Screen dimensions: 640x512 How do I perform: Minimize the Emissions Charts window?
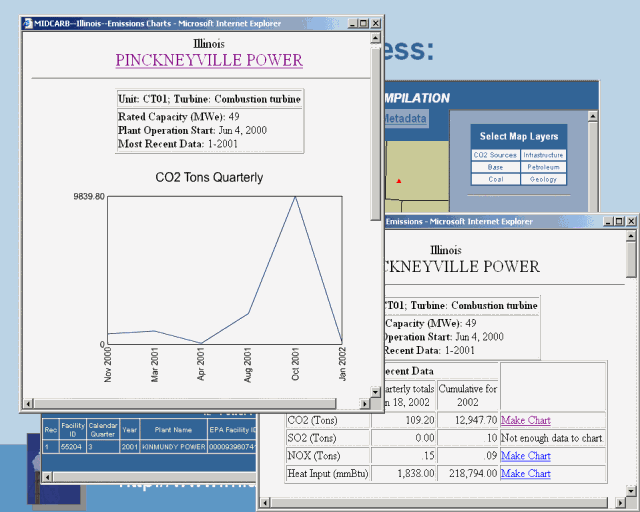[x=353, y=23]
